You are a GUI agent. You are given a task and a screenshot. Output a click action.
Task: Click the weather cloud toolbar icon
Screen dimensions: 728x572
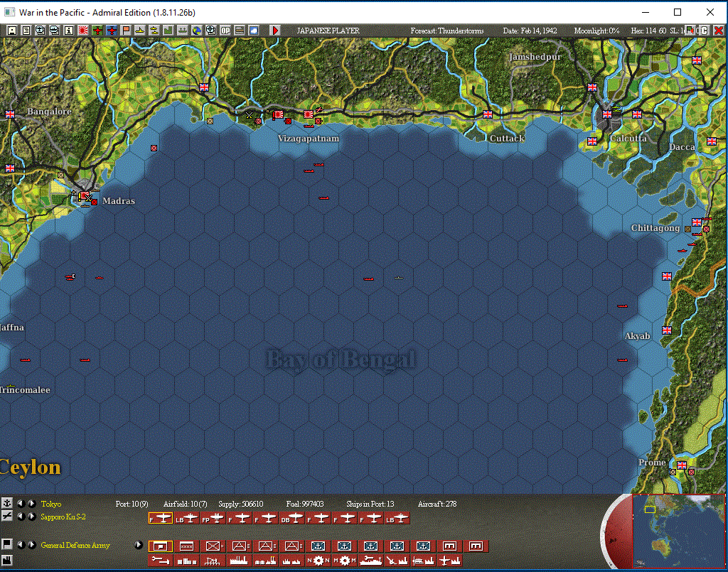pos(254,31)
